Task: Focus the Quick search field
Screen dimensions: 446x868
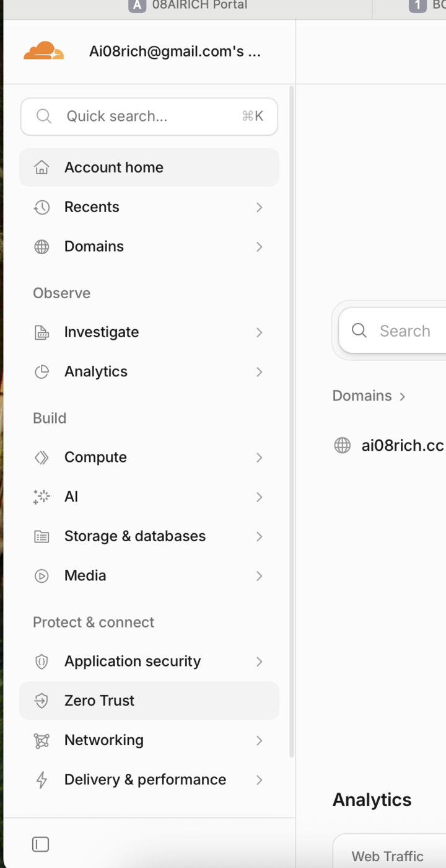Action: (149, 117)
